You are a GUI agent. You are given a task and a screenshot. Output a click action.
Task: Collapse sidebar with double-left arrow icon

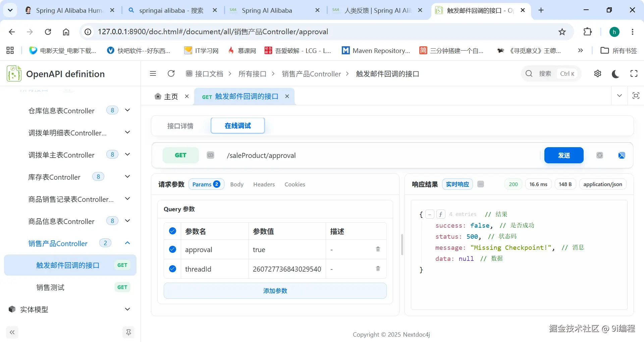12,332
